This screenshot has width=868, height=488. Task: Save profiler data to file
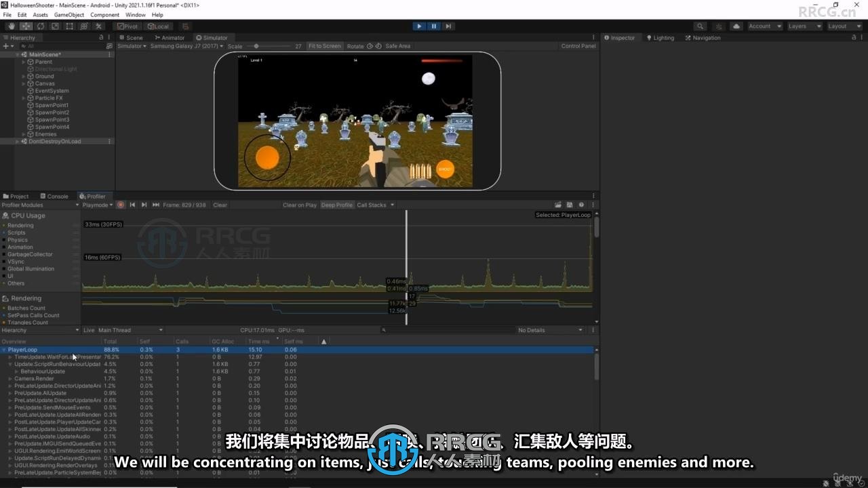(570, 205)
